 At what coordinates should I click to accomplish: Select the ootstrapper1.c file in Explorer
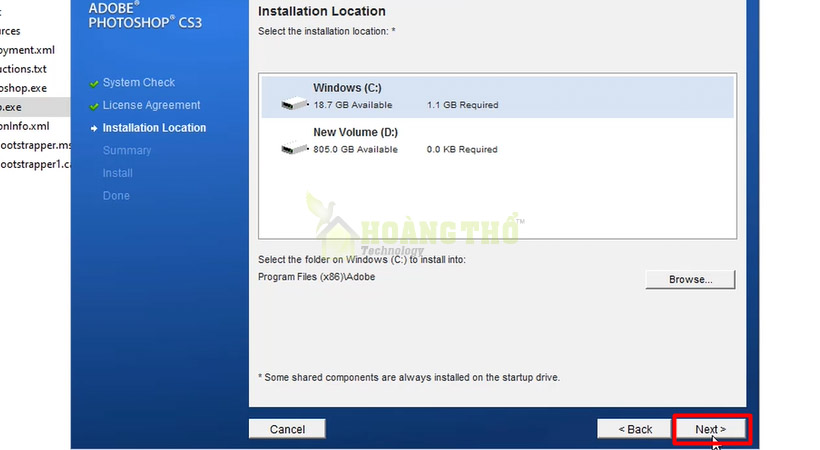pyautogui.click(x=35, y=164)
